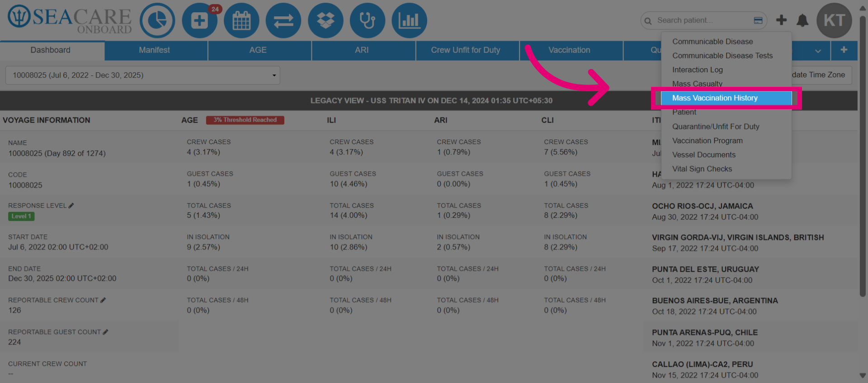Viewport: 868px width, 383px height.
Task: Open the calendar icon in the top bar
Action: point(241,20)
